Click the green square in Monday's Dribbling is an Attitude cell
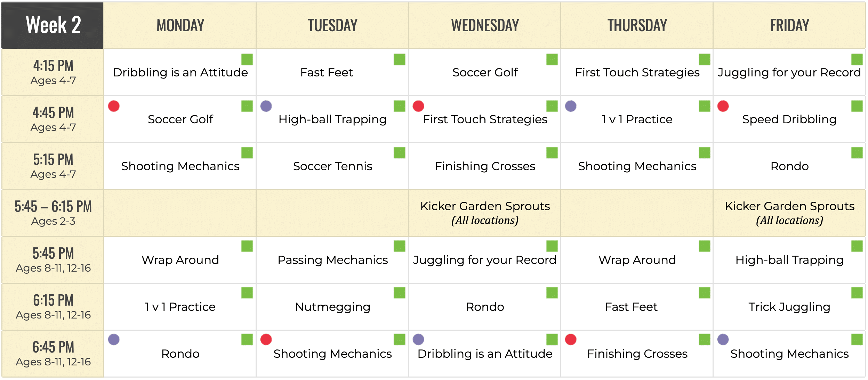Screen dimensions: 868x380 (247, 59)
